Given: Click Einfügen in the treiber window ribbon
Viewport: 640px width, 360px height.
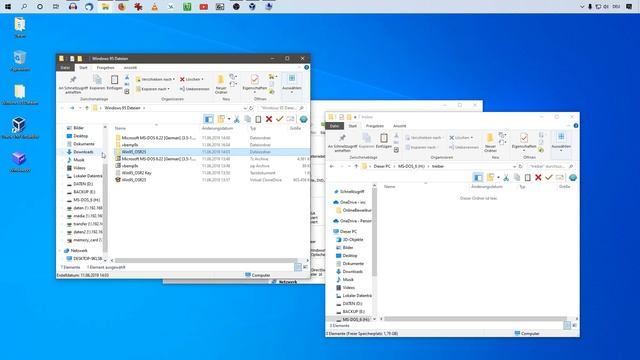Looking at the screenshot, I should click(384, 141).
